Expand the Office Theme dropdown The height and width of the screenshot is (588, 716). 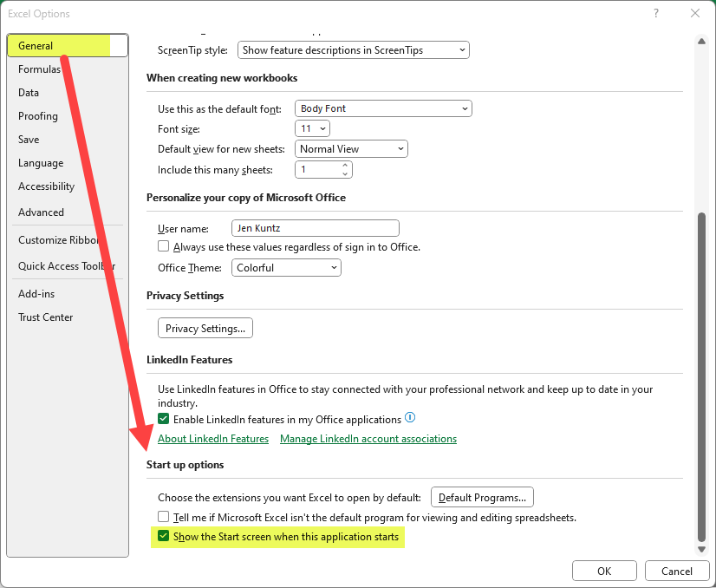coord(286,268)
